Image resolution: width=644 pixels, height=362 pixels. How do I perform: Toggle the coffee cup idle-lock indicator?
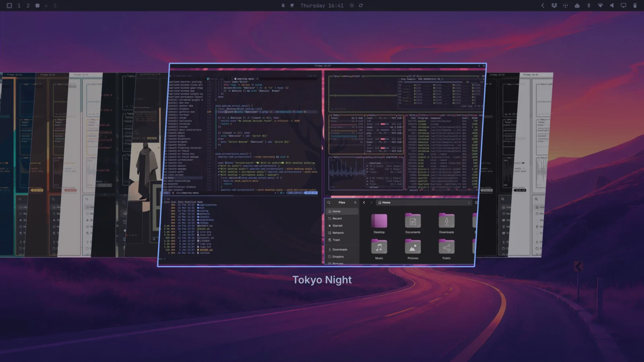pyautogui.click(x=292, y=6)
